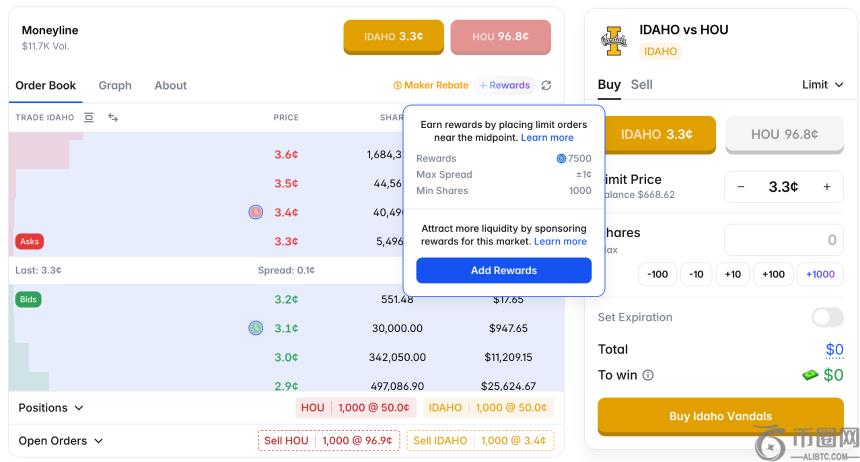Click the swap outcome arrows icon
The width and height of the screenshot is (860, 462).
pyautogui.click(x=113, y=118)
